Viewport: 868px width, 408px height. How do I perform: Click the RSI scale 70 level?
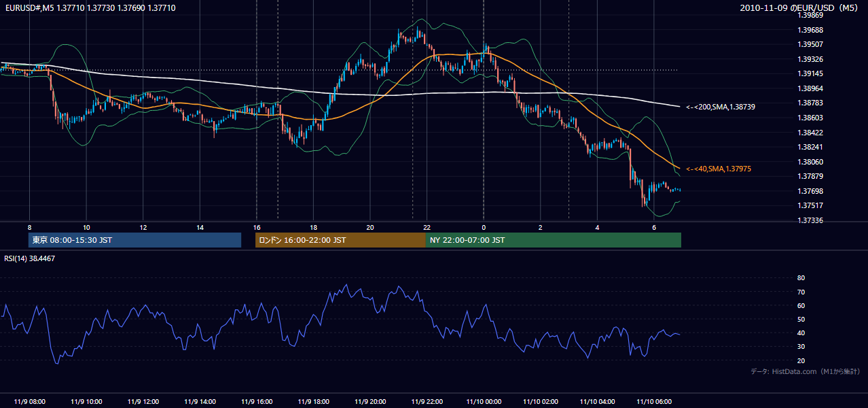point(801,292)
